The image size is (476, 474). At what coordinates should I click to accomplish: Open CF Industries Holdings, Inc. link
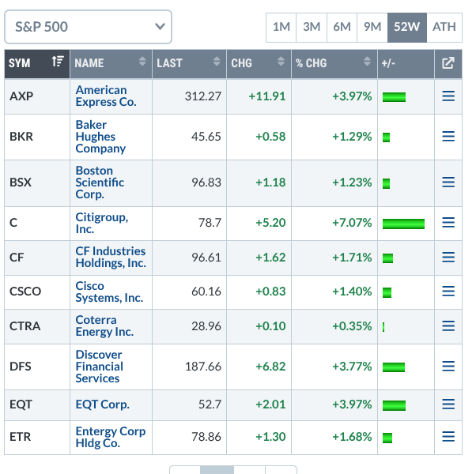(111, 258)
